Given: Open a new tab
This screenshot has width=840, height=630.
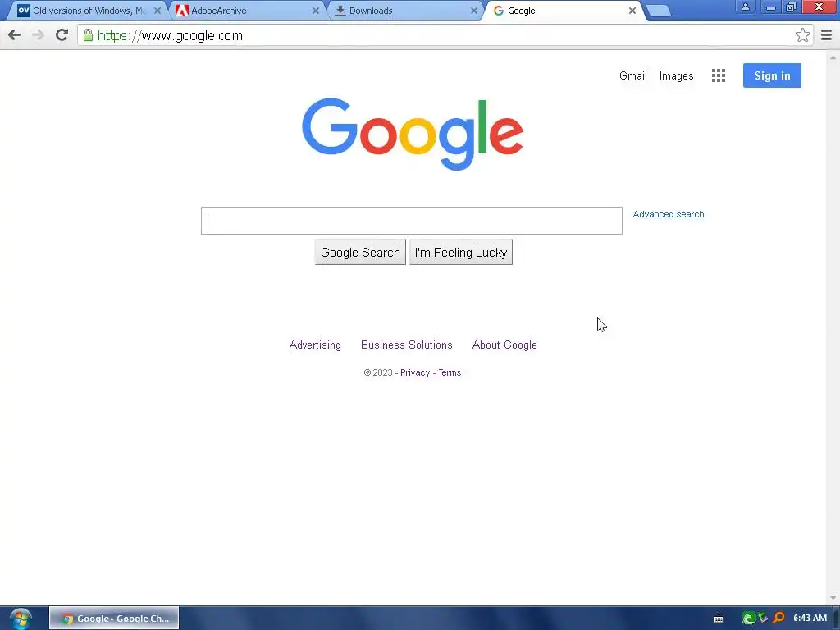Looking at the screenshot, I should [x=659, y=11].
